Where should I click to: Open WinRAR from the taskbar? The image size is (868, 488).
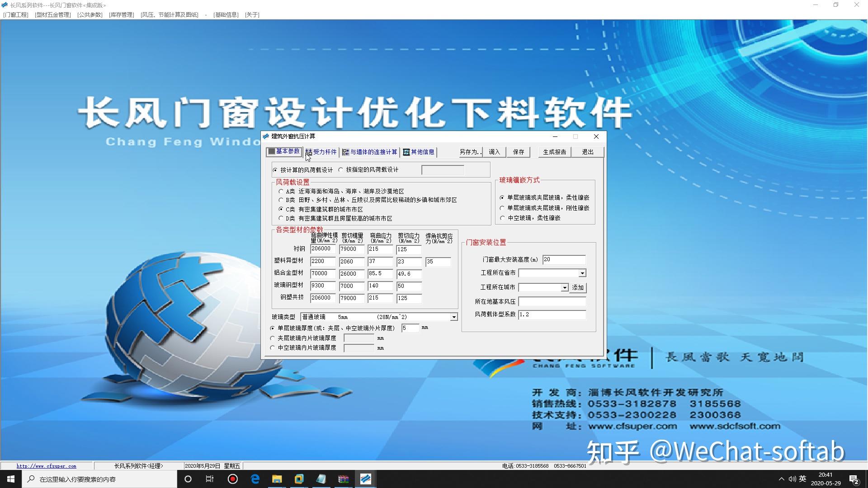(x=344, y=479)
